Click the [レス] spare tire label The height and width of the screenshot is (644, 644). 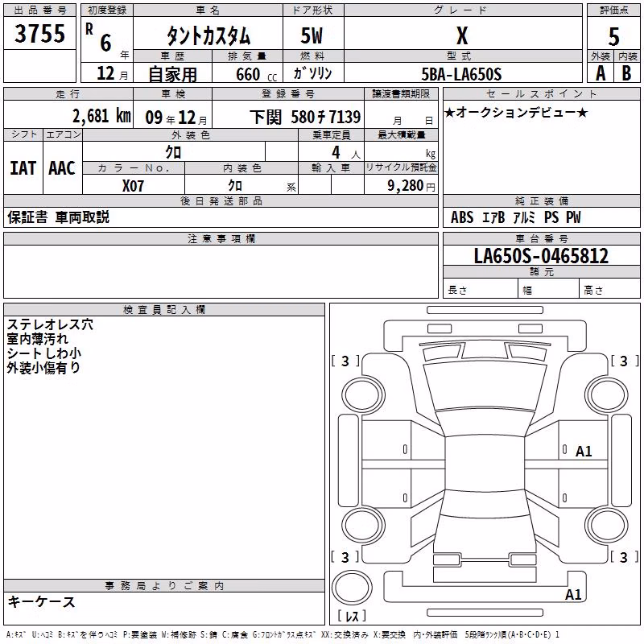[x=352, y=615]
